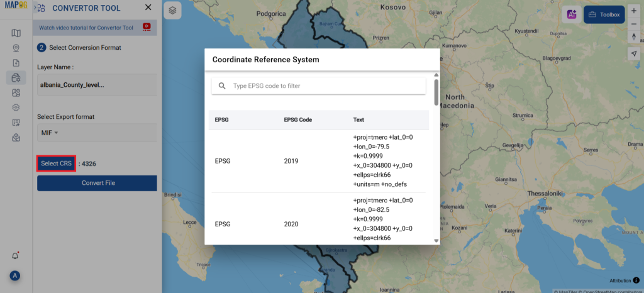
Task: Click the EPSG code filter field
Action: pyautogui.click(x=319, y=86)
